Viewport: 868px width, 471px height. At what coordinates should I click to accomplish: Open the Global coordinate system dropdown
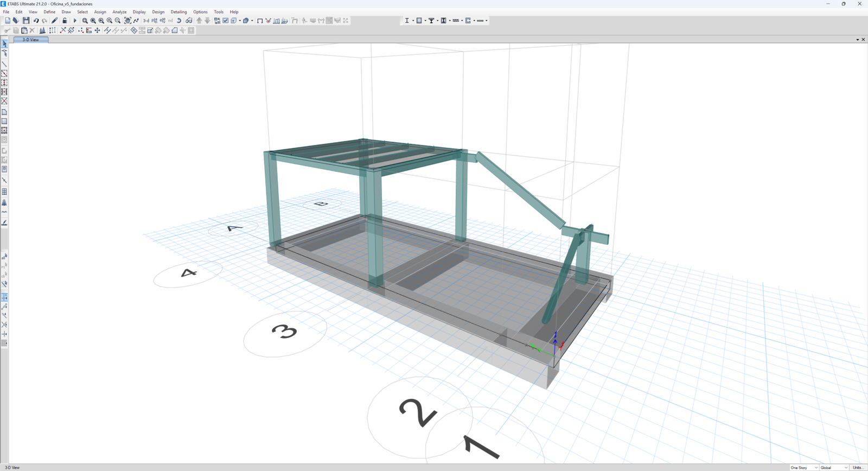(834, 467)
